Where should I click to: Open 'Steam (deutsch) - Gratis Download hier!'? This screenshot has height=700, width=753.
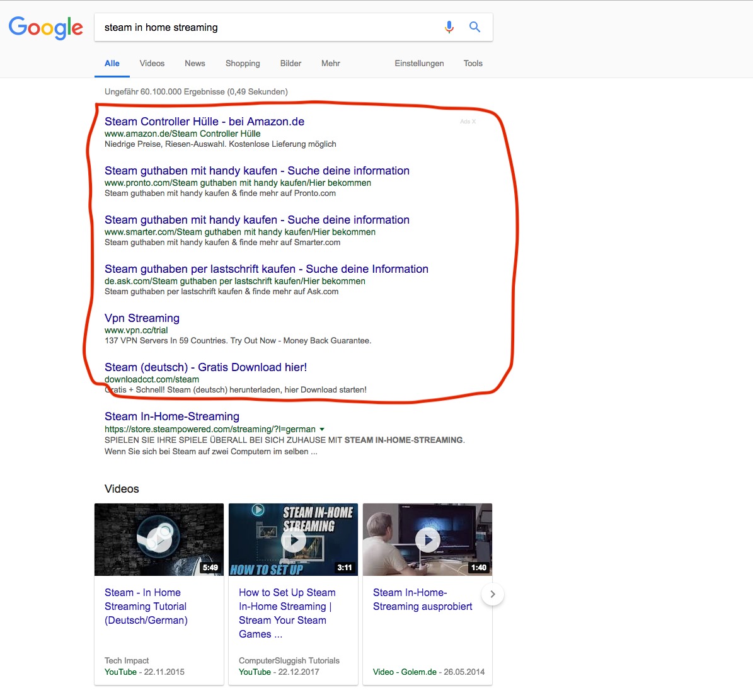(x=205, y=367)
